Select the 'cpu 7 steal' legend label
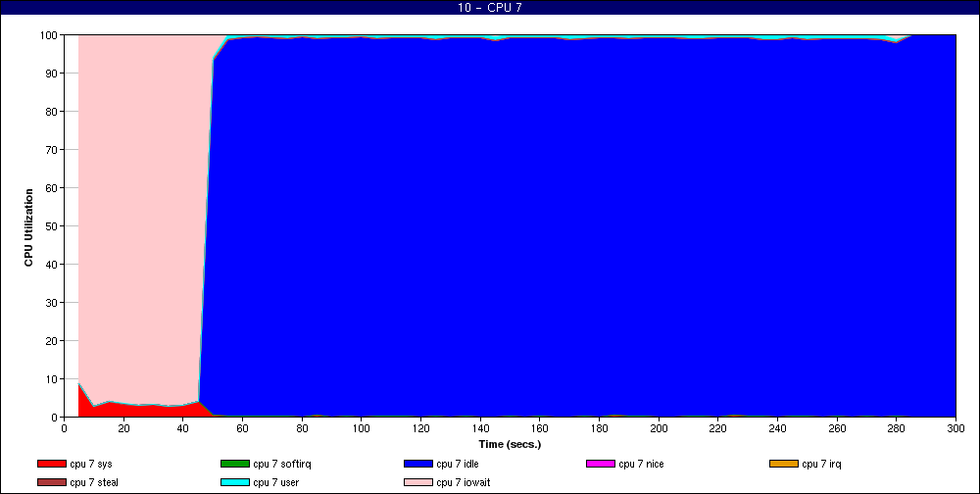Viewport: 980px width, 494px height. [x=94, y=483]
